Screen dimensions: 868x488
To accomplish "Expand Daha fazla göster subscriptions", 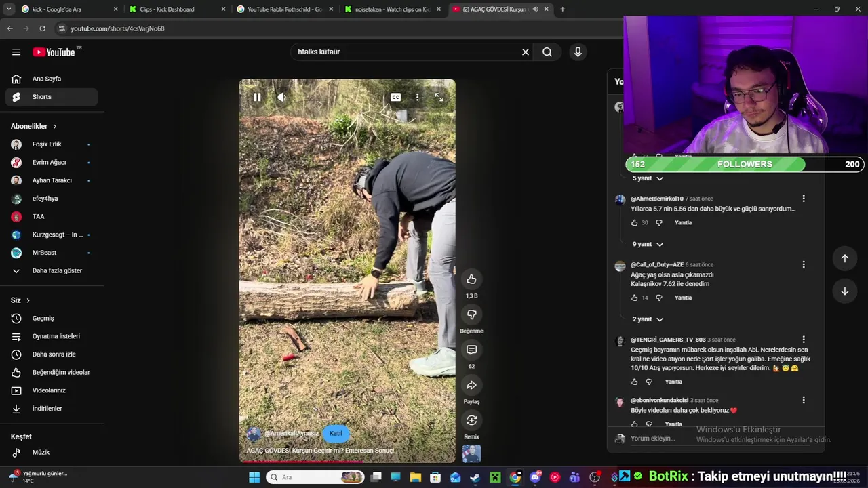I will [x=52, y=271].
